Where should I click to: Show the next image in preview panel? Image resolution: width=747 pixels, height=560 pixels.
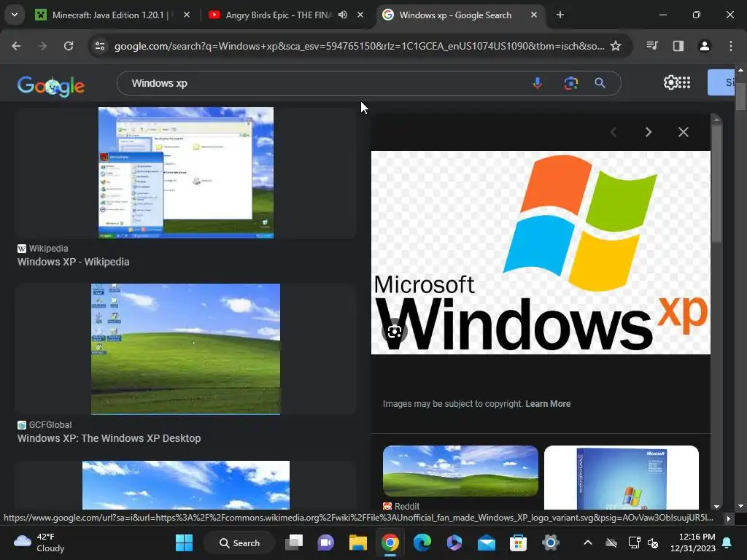pos(648,132)
